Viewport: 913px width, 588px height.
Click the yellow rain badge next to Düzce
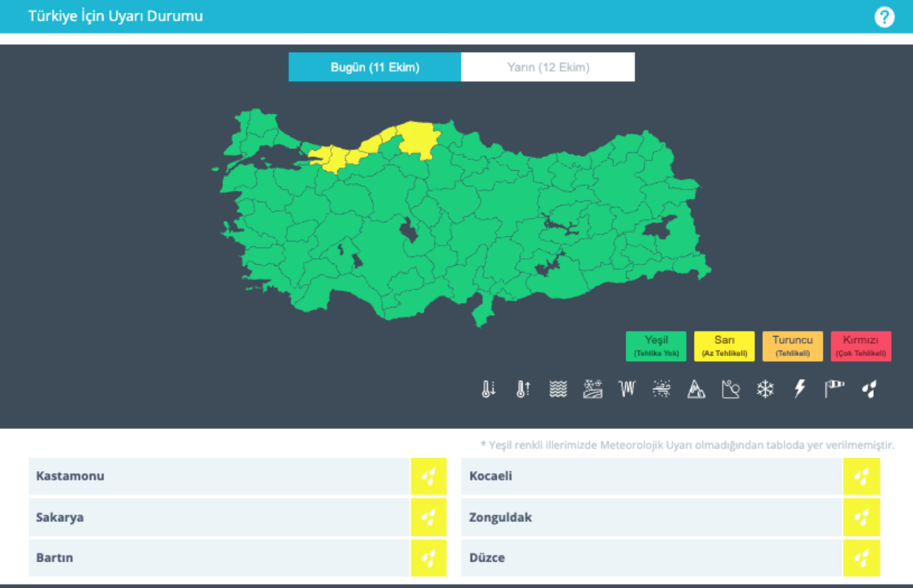861,558
